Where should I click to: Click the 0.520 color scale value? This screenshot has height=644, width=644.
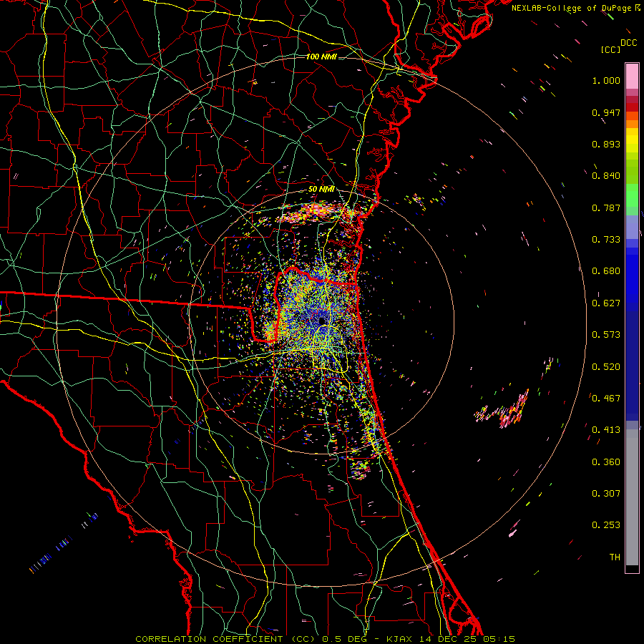pyautogui.click(x=606, y=367)
